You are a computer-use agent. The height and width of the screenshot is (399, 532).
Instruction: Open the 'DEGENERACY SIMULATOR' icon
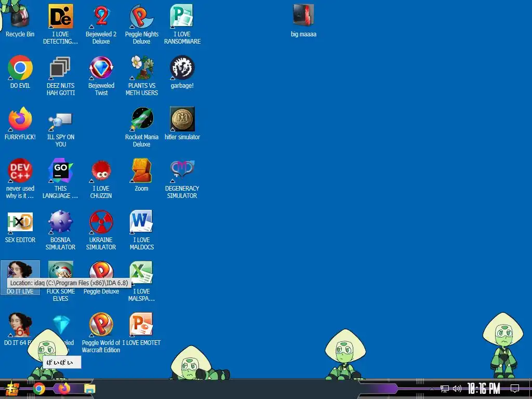pos(182,178)
